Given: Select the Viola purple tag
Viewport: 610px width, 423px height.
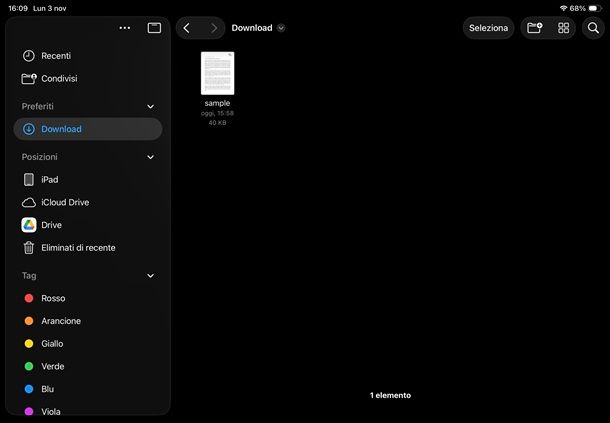Looking at the screenshot, I should click(x=88, y=411).
